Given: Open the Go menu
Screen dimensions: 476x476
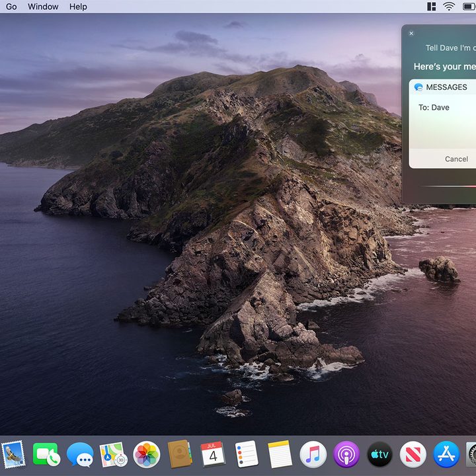Looking at the screenshot, I should point(11,7).
